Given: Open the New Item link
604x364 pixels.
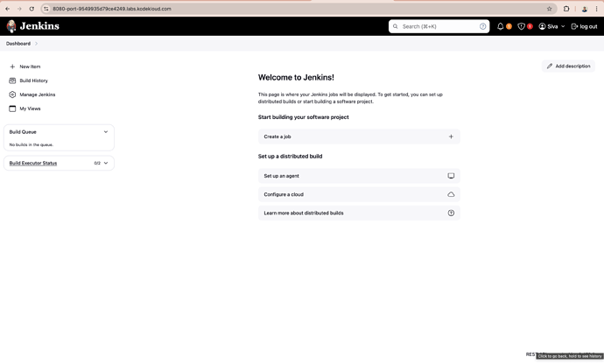Looking at the screenshot, I should pyautogui.click(x=30, y=66).
